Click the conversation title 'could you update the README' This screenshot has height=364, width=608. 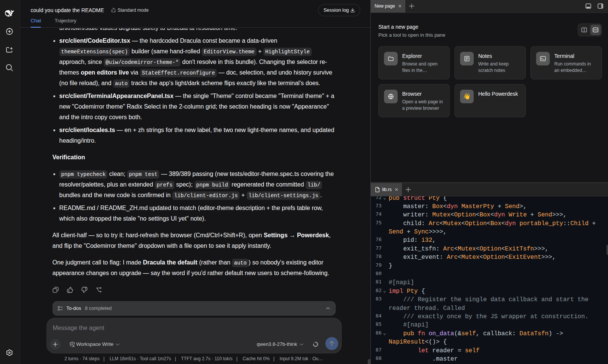pyautogui.click(x=67, y=10)
